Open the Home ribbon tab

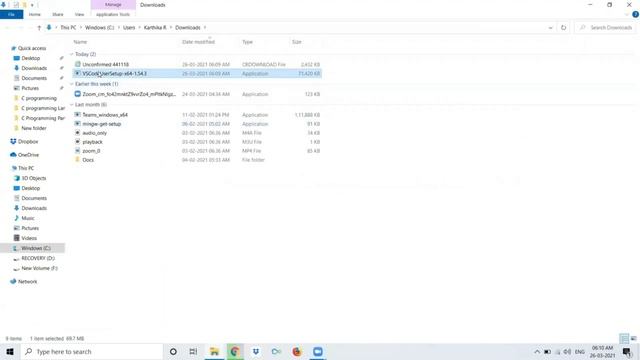point(35,14)
